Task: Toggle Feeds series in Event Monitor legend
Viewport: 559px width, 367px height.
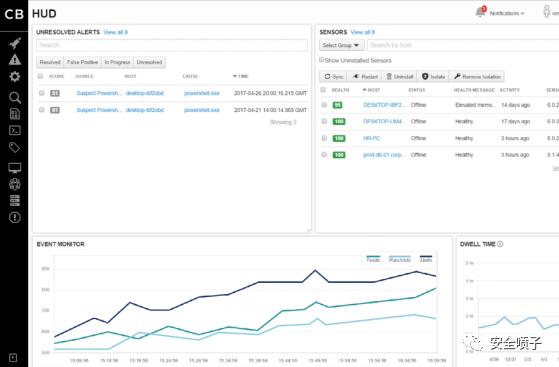Action: (373, 259)
